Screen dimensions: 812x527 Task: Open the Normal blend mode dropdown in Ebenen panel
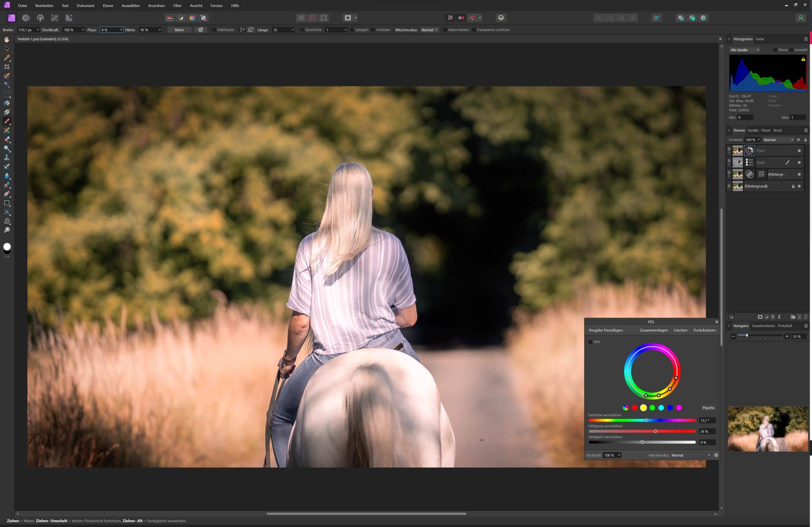coord(778,140)
